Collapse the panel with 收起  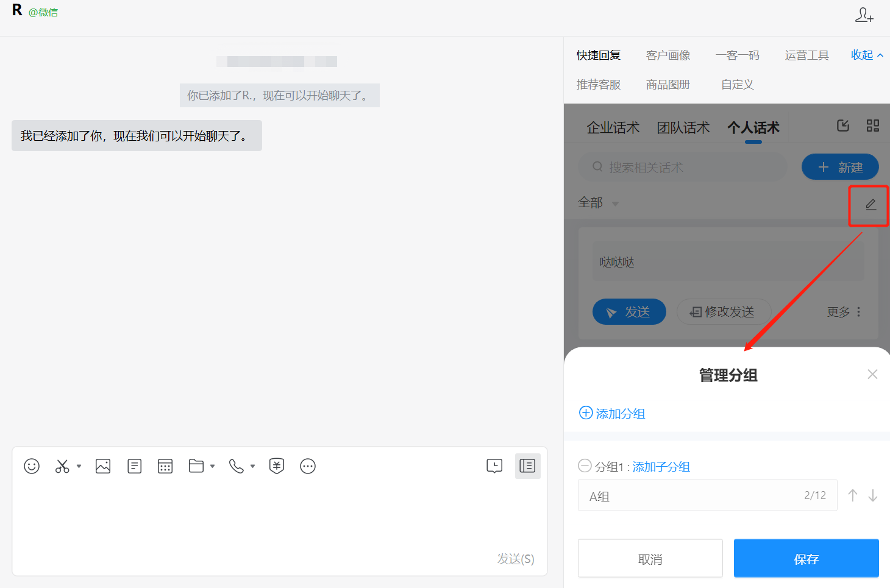(x=866, y=55)
